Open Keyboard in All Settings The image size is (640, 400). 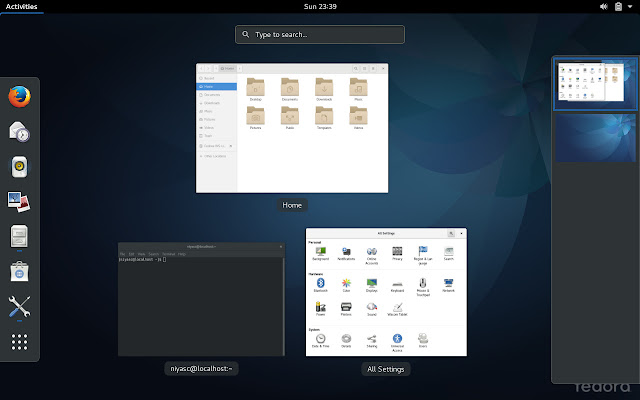[x=397, y=286]
